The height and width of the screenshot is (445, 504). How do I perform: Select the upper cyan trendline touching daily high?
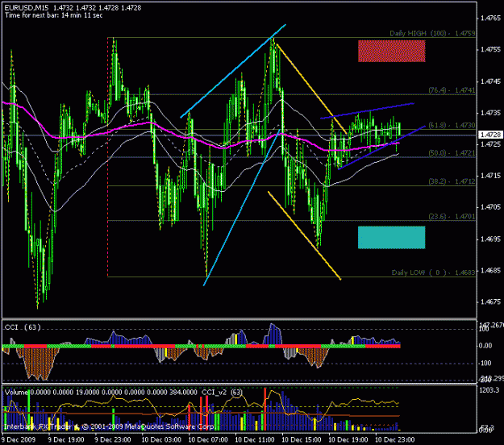tap(233, 71)
